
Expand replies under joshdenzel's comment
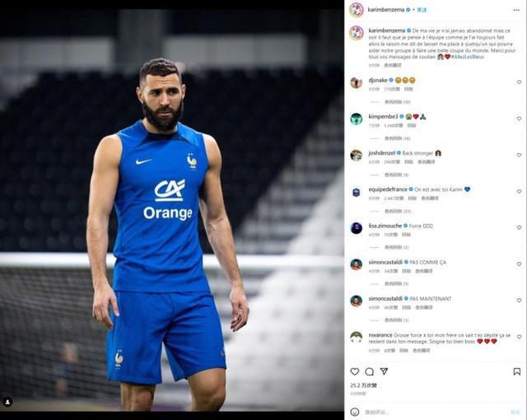pyautogui.click(x=397, y=175)
